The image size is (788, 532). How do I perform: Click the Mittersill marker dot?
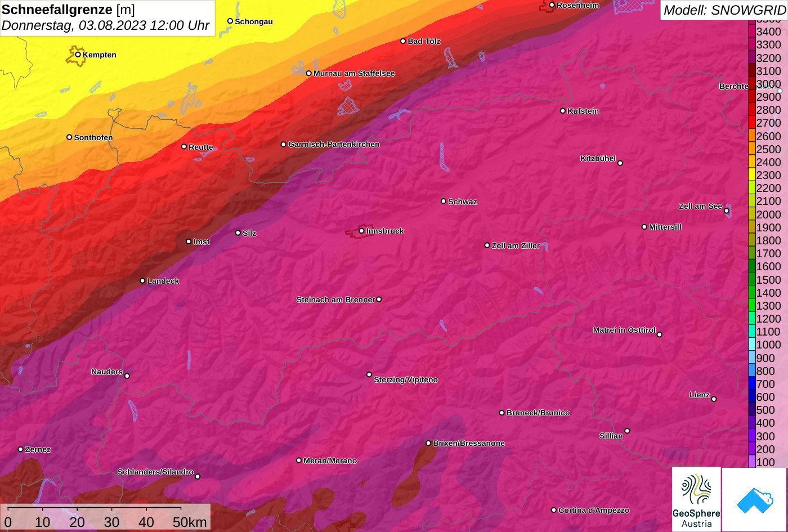point(644,227)
